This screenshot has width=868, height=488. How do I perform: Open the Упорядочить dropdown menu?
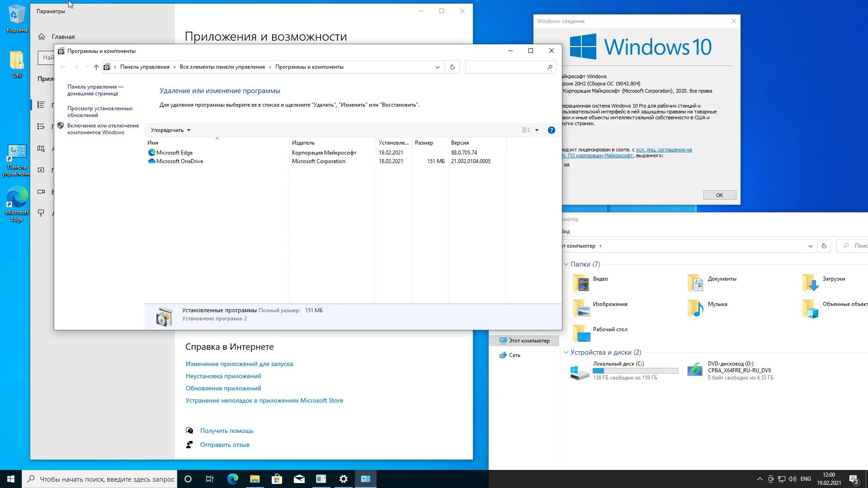(170, 130)
